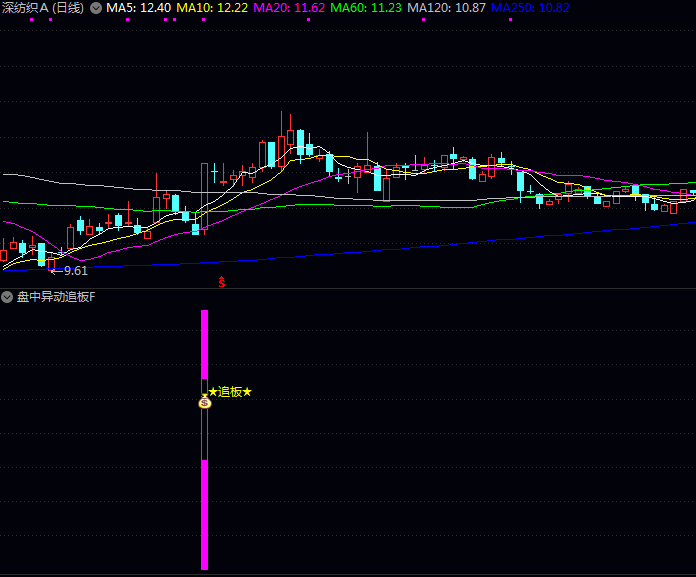Click the 盘中异动追板F indicator name
The width and height of the screenshot is (696, 577).
pyautogui.click(x=56, y=297)
